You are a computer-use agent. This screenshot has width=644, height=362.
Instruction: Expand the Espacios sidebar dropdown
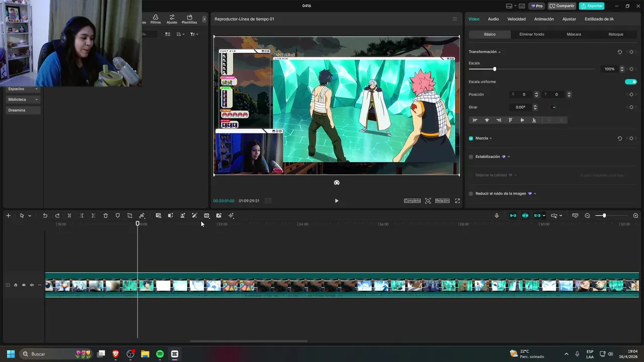(36, 89)
